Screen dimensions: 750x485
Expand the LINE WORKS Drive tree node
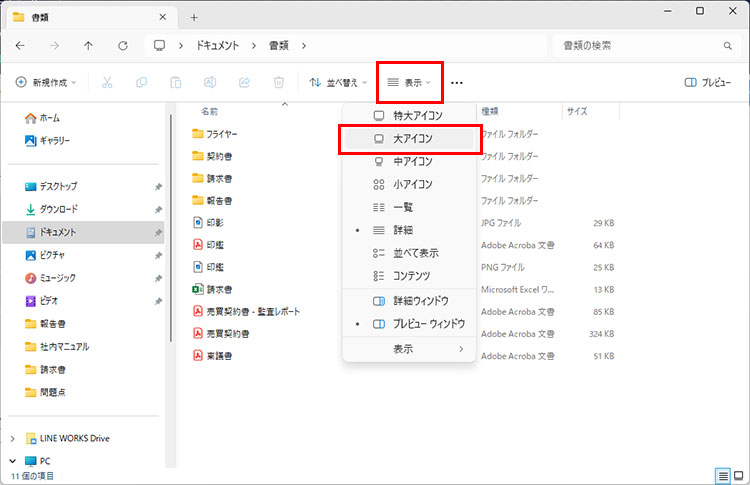(13, 438)
